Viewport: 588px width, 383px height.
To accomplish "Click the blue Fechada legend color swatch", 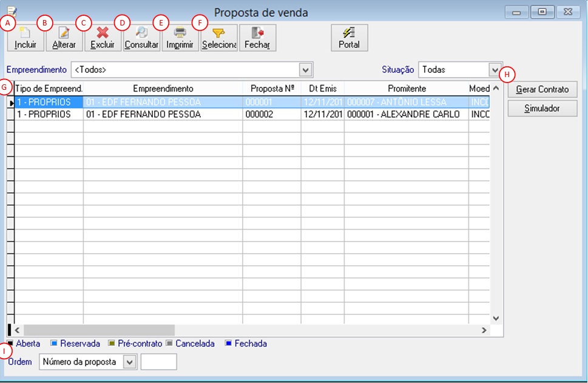I will (x=228, y=343).
